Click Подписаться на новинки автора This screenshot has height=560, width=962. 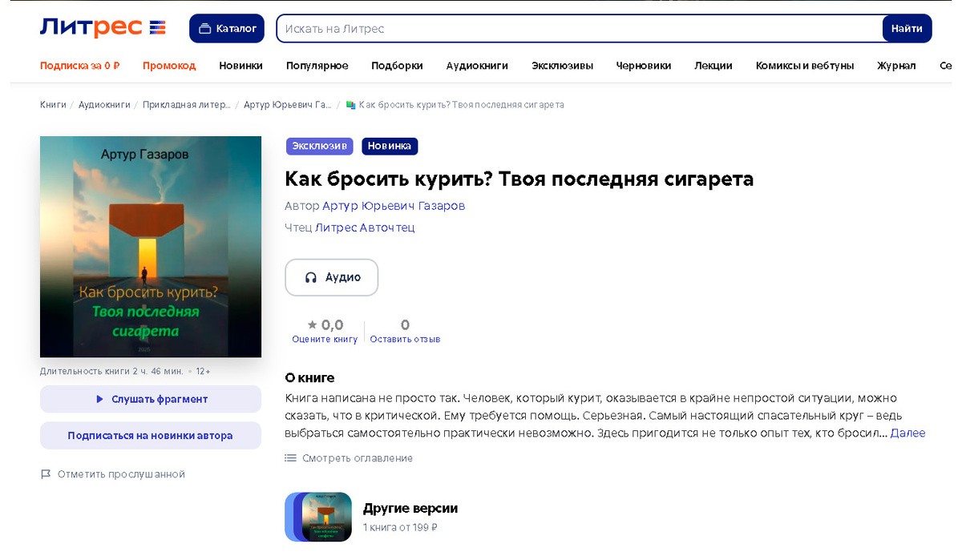(151, 436)
